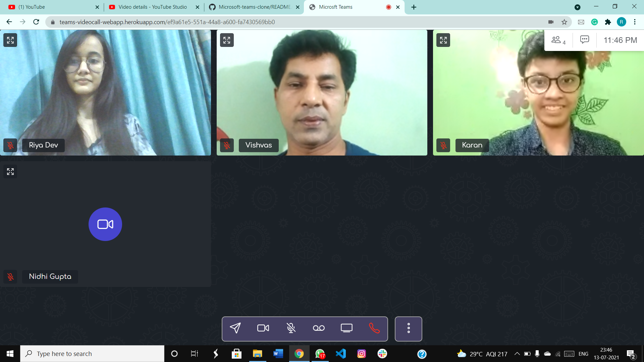Unmute your microphone
The height and width of the screenshot is (362, 644).
coord(291,328)
